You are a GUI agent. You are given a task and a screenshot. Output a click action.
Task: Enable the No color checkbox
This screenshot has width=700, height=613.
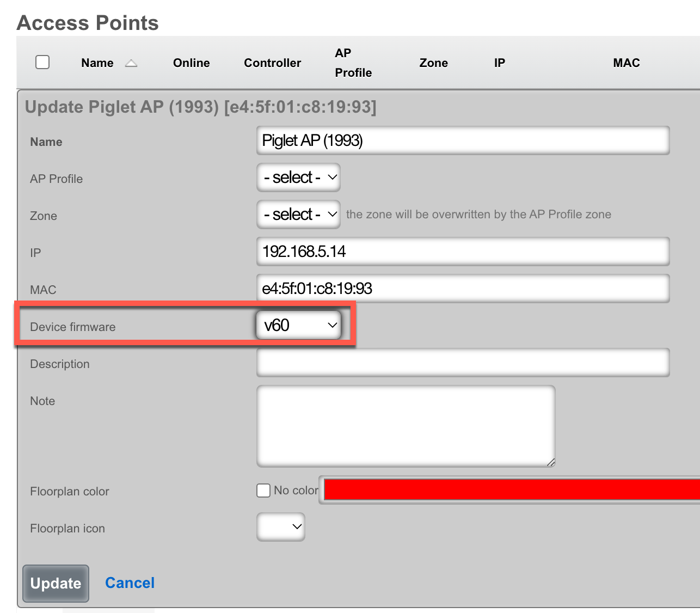(263, 491)
